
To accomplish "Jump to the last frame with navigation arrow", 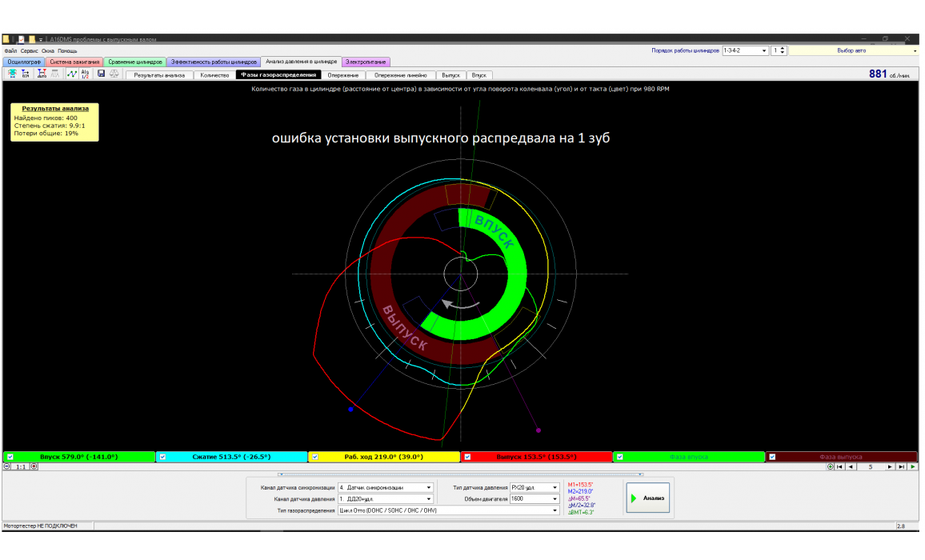I will click(901, 466).
